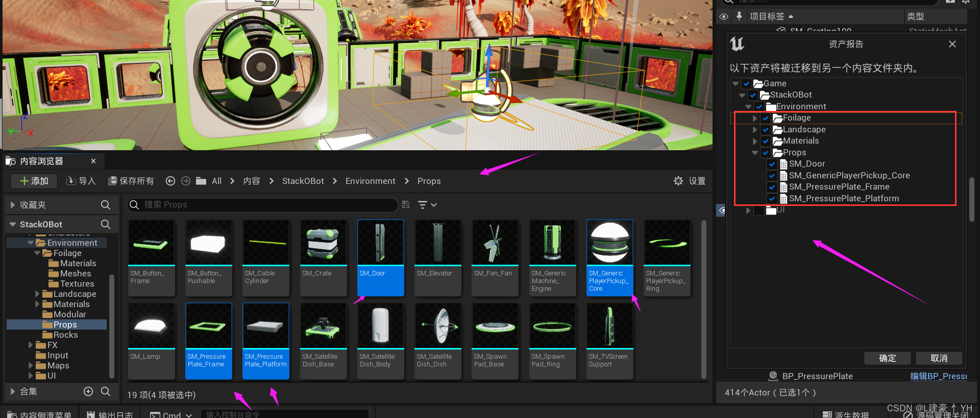Image resolution: width=980 pixels, height=418 pixels.
Task: Uncheck SM_PressurePlate_Platform checkbox
Action: (772, 199)
